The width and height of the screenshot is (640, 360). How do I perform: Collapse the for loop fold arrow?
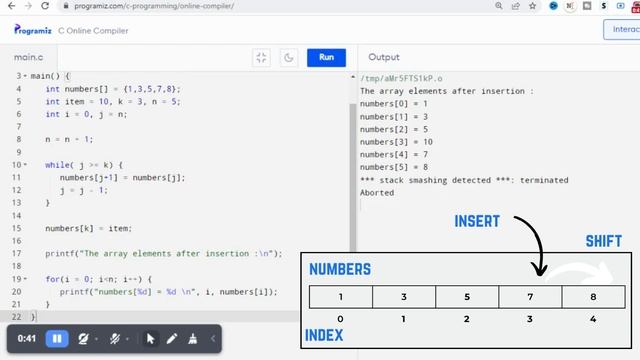25,279
